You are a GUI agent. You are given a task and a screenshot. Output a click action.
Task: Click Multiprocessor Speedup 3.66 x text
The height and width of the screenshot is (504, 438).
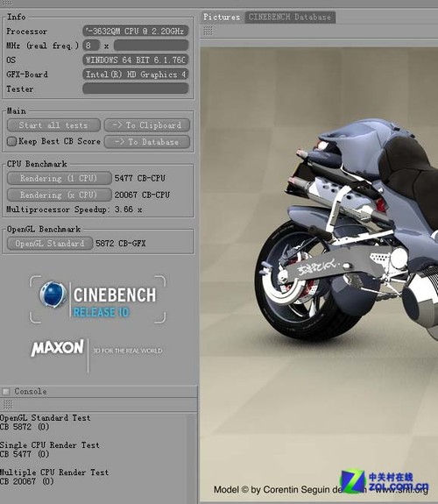(74, 209)
